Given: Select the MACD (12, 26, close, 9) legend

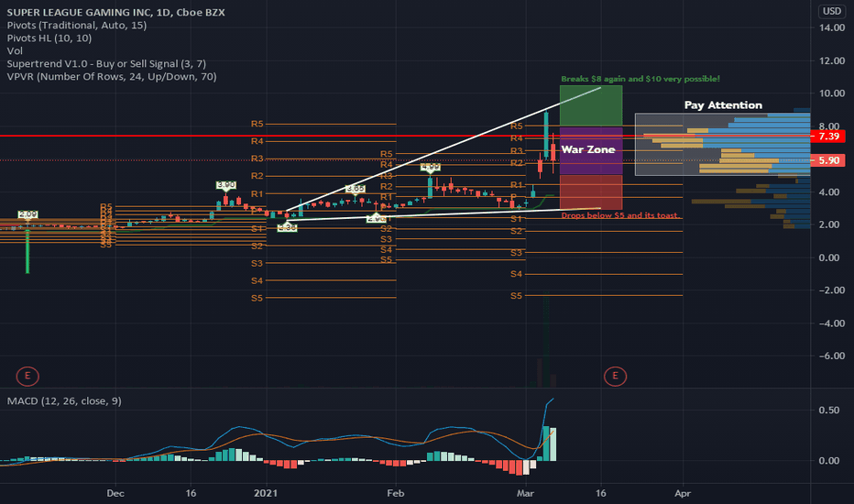Looking at the screenshot, I should click(64, 401).
